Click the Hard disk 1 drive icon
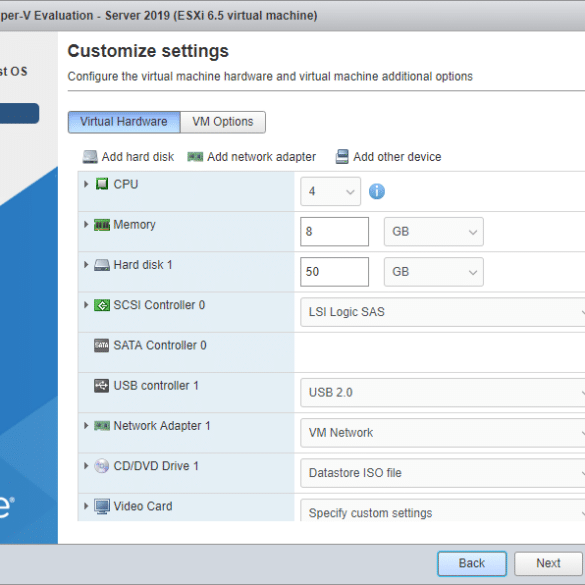 (x=102, y=265)
